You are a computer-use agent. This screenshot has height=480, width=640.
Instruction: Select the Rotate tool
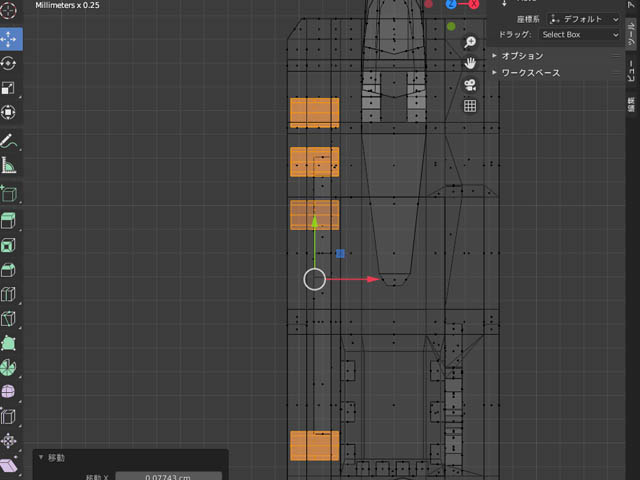[9, 64]
